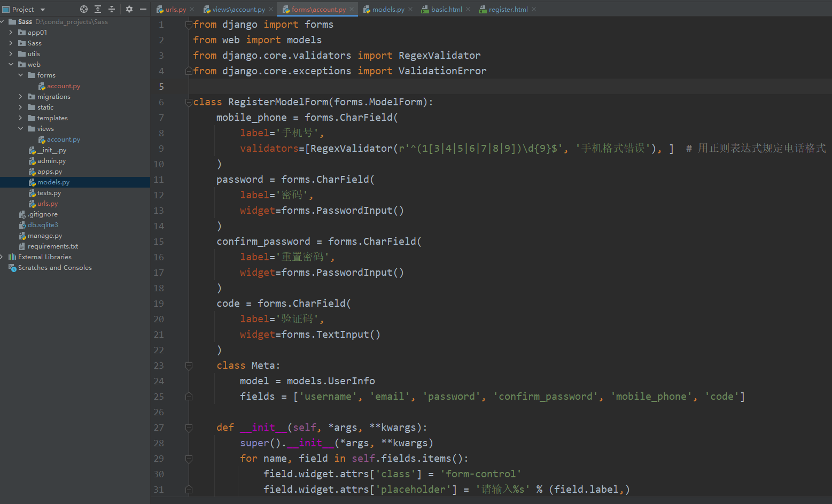Select tests.py in the project tree
832x504 pixels.
pyautogui.click(x=49, y=193)
